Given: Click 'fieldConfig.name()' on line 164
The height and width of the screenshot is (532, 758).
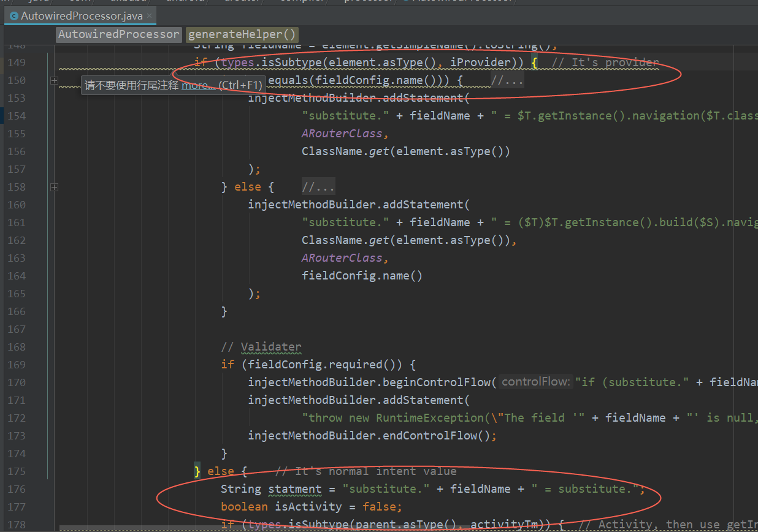Looking at the screenshot, I should click(x=362, y=276).
